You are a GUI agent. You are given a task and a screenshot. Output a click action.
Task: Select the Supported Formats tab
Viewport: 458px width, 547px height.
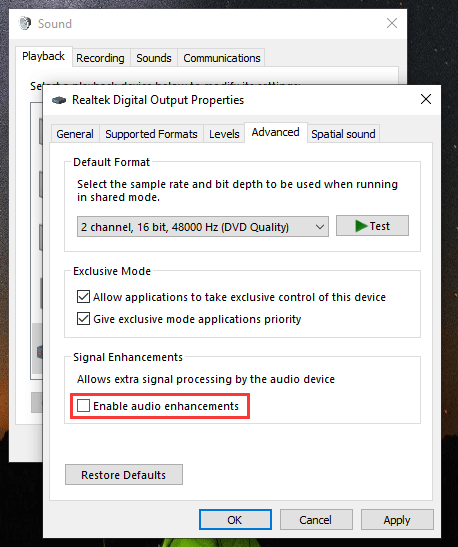[x=151, y=134]
